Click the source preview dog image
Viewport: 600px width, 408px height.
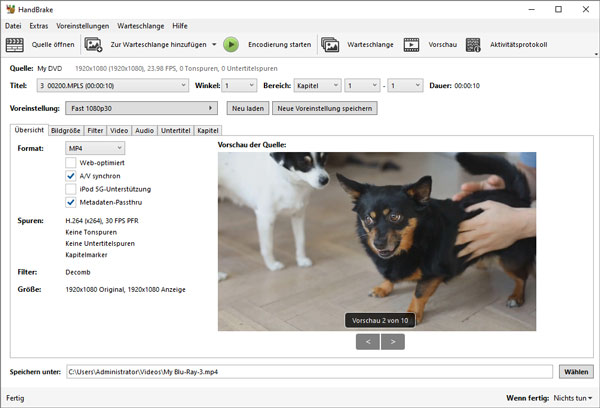pyautogui.click(x=377, y=242)
